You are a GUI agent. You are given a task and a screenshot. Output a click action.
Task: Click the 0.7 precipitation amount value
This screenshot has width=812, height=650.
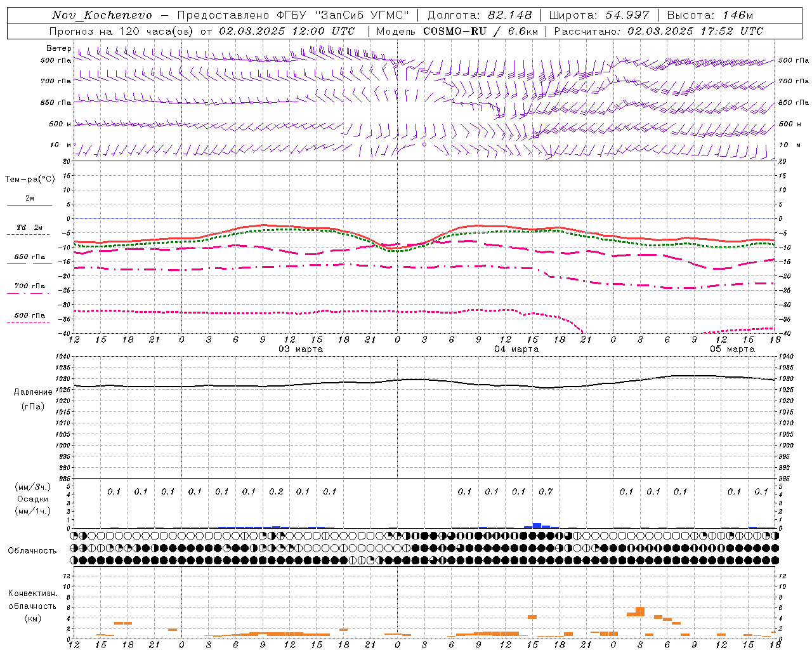(x=546, y=491)
